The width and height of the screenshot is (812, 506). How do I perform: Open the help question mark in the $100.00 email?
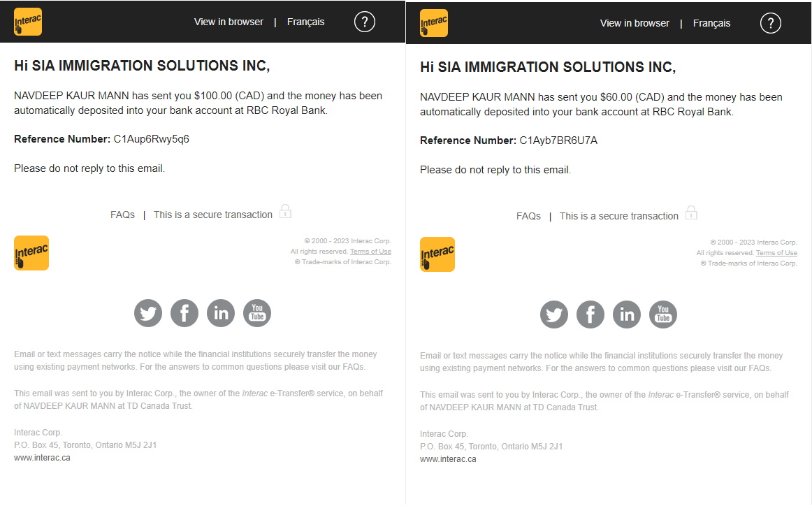365,22
